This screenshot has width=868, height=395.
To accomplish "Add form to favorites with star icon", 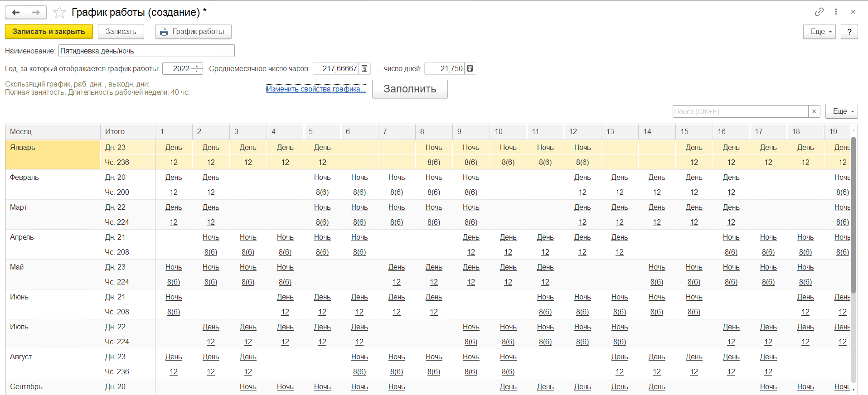I will [59, 13].
